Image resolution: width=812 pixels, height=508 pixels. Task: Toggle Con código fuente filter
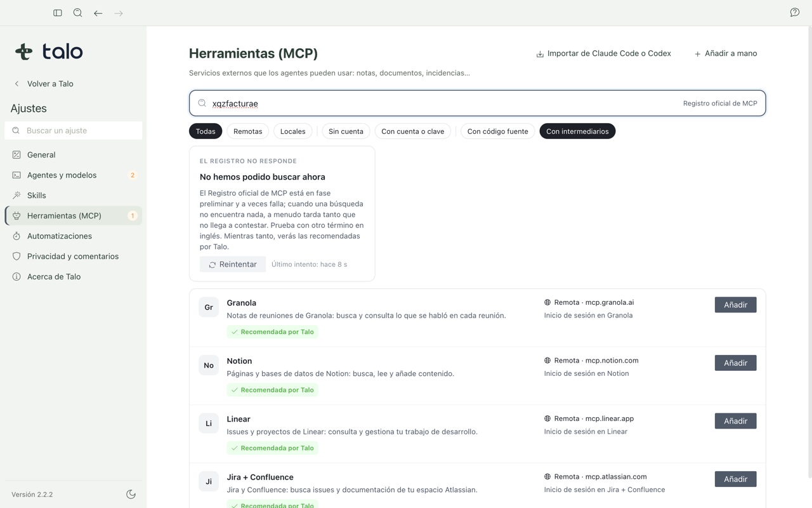498,131
